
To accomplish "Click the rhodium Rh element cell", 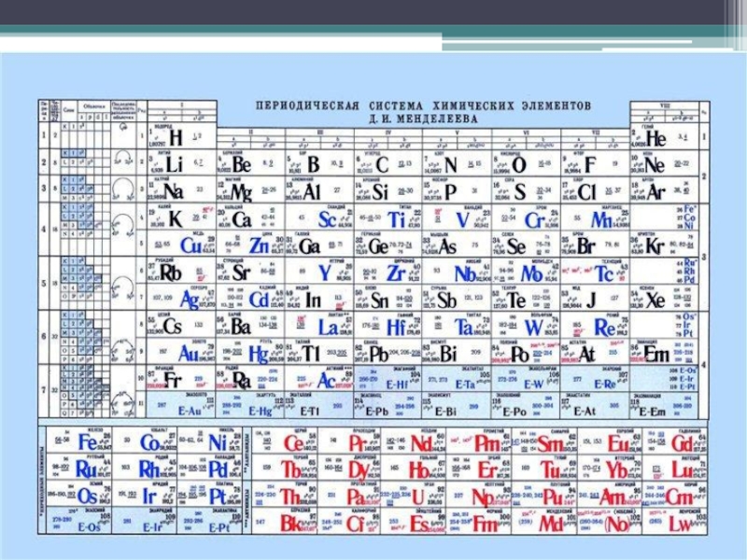I will pyautogui.click(x=148, y=469).
